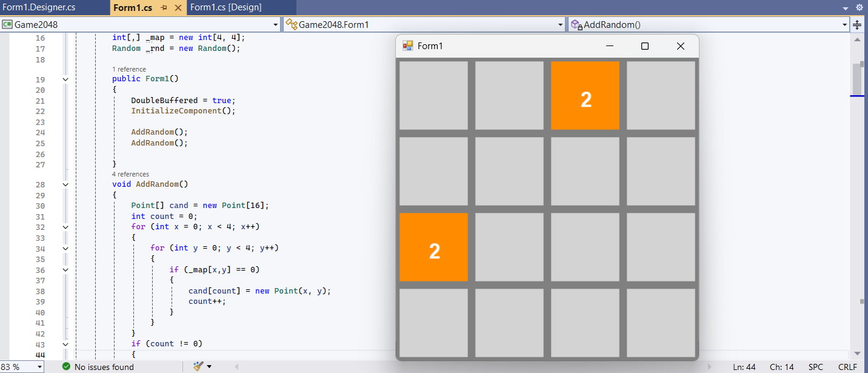Viewport: 868px width, 373px height.
Task: Click the green No issues check icon
Action: [x=66, y=366]
